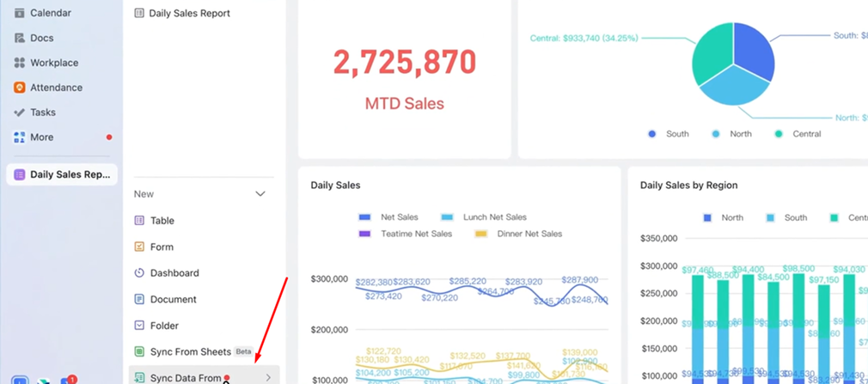The image size is (868, 384).
Task: Open the More apps icon
Action: click(x=20, y=137)
